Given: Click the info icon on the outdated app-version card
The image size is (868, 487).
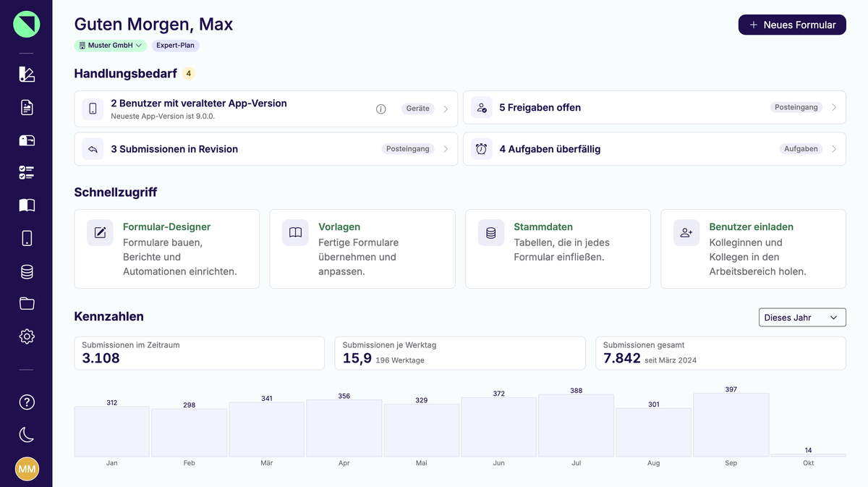Looking at the screenshot, I should tap(381, 109).
